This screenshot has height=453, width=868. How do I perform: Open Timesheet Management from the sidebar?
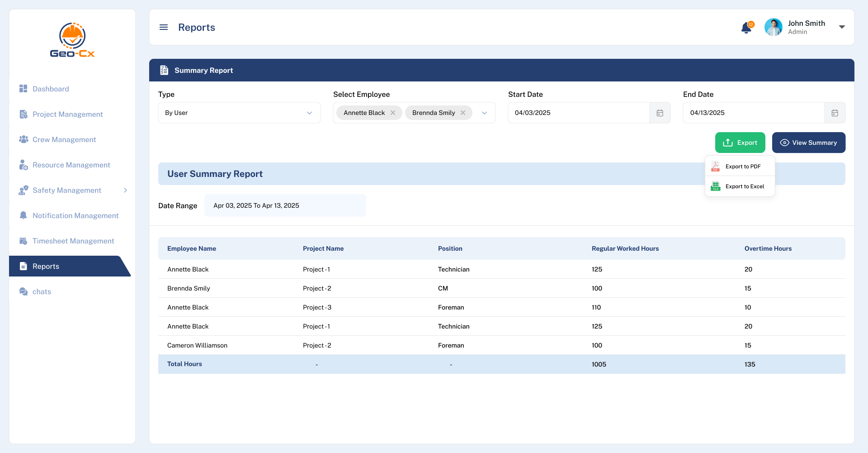(73, 241)
